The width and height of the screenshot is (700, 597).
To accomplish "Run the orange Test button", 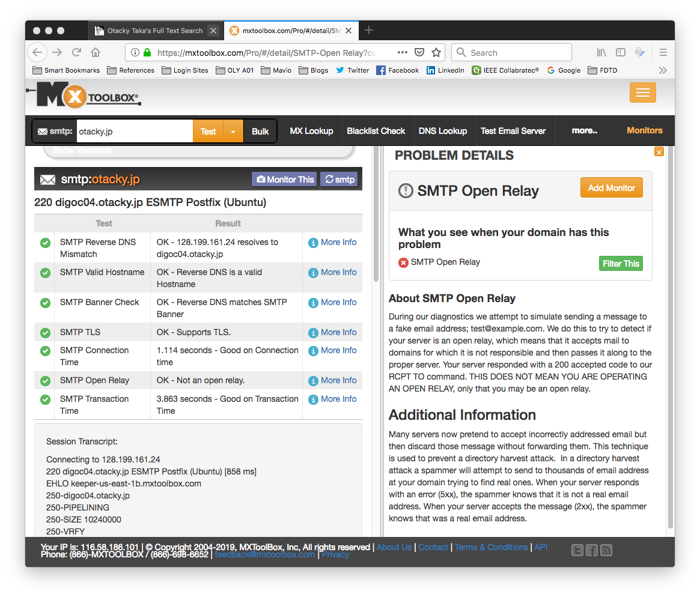I will 208,131.
